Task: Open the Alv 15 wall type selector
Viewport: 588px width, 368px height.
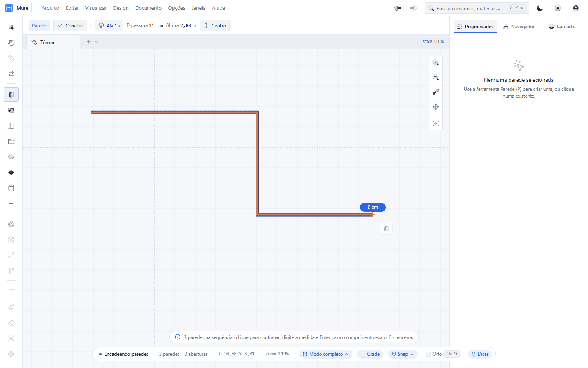Action: coord(109,25)
